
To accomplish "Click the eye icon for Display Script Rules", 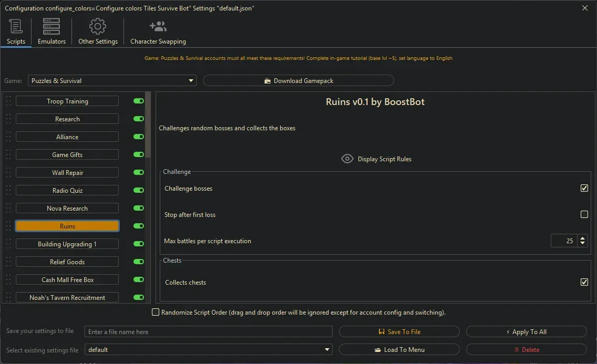I will click(x=347, y=159).
